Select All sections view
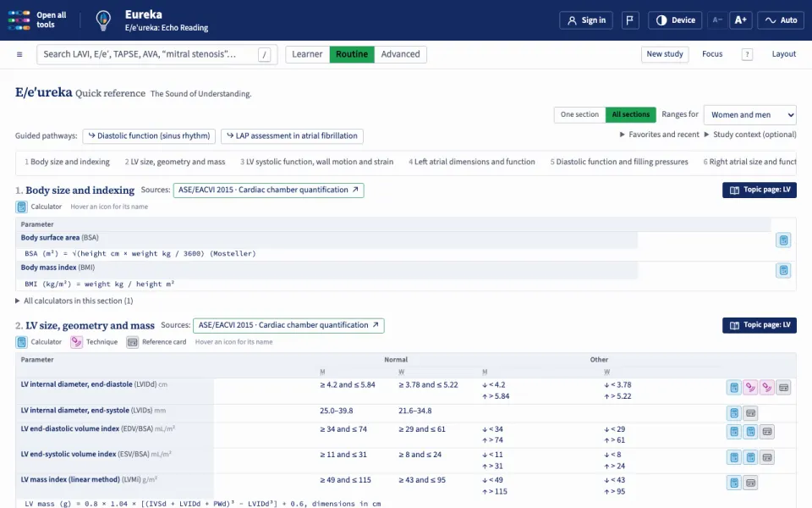The height and width of the screenshot is (508, 812). click(631, 114)
